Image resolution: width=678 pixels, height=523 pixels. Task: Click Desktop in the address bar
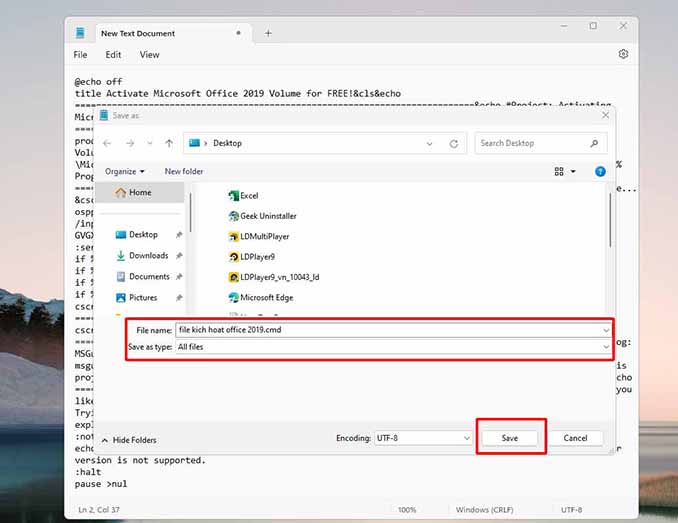(x=227, y=143)
